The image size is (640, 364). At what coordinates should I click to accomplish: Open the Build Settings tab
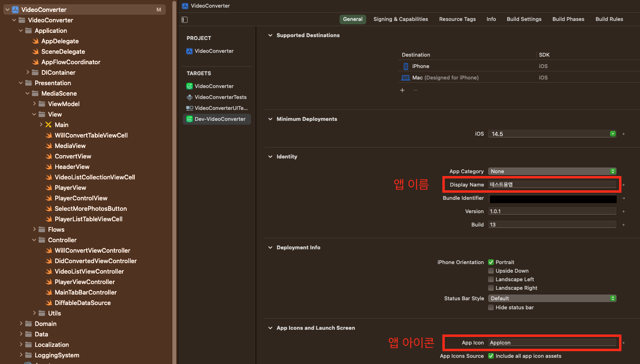[524, 20]
